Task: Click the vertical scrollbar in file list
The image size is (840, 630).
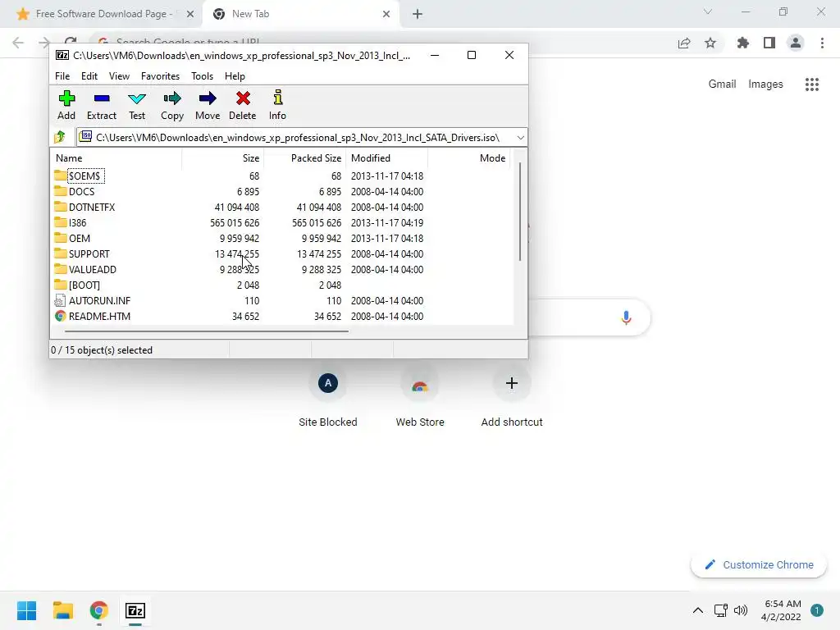Action: click(519, 212)
